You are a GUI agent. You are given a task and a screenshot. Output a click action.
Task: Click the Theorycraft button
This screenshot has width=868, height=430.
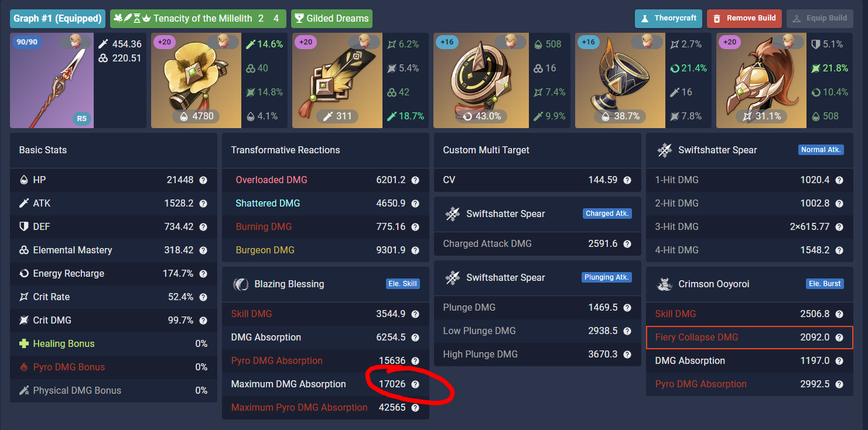click(668, 18)
